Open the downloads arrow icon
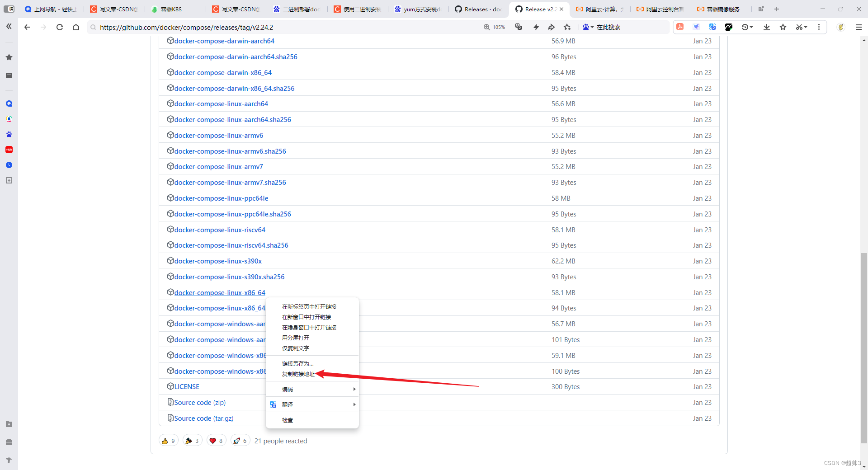The height and width of the screenshot is (470, 868). (x=767, y=27)
